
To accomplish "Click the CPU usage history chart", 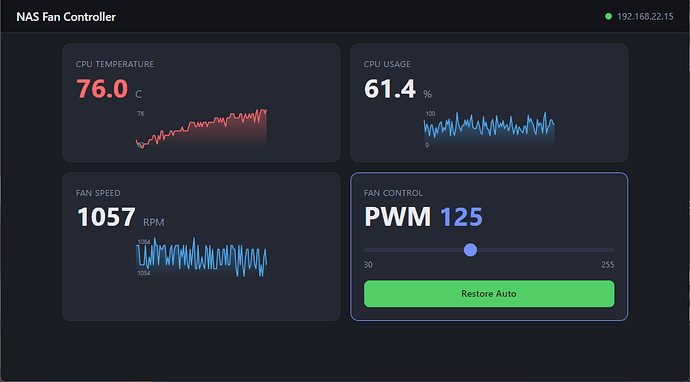I will (x=489, y=129).
